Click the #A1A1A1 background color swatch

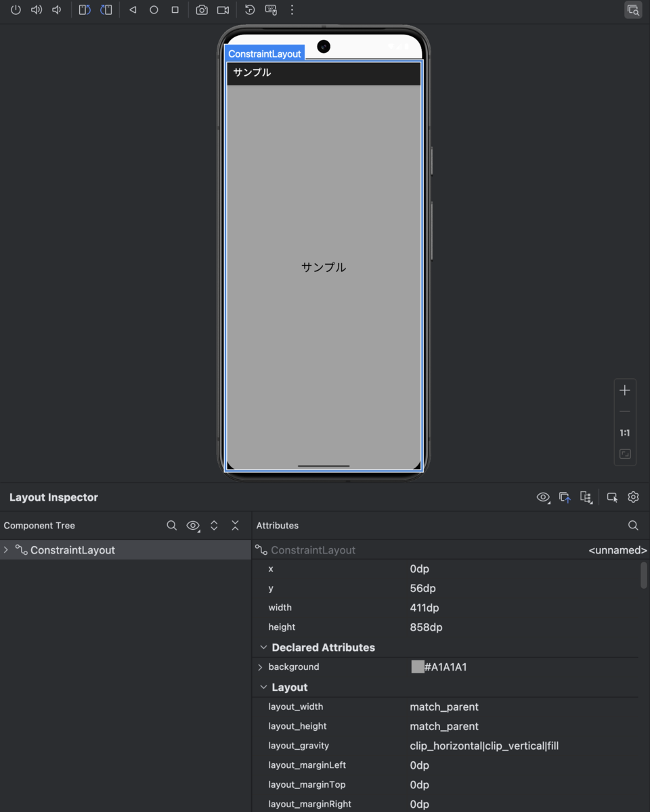pos(417,667)
